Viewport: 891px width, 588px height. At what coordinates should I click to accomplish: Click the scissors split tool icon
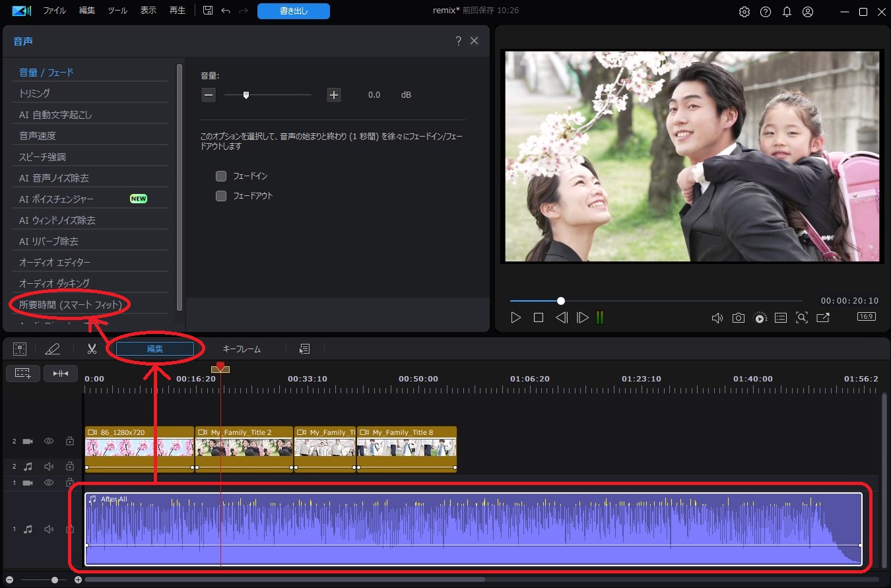pos(92,349)
